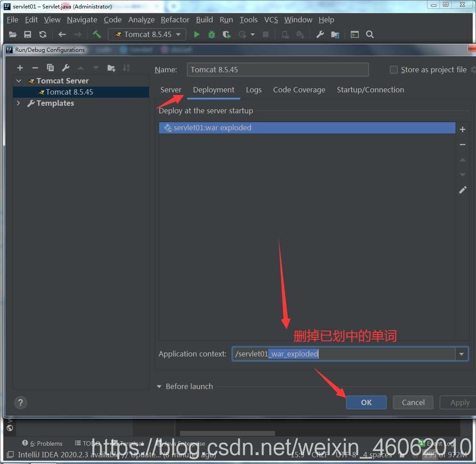Open profiler dropdown arrow in toolbar
Image resolution: width=476 pixels, height=464 pixels.
pyautogui.click(x=253, y=35)
